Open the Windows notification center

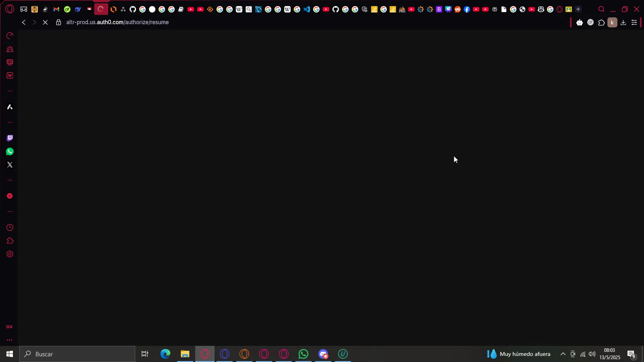(x=632, y=354)
